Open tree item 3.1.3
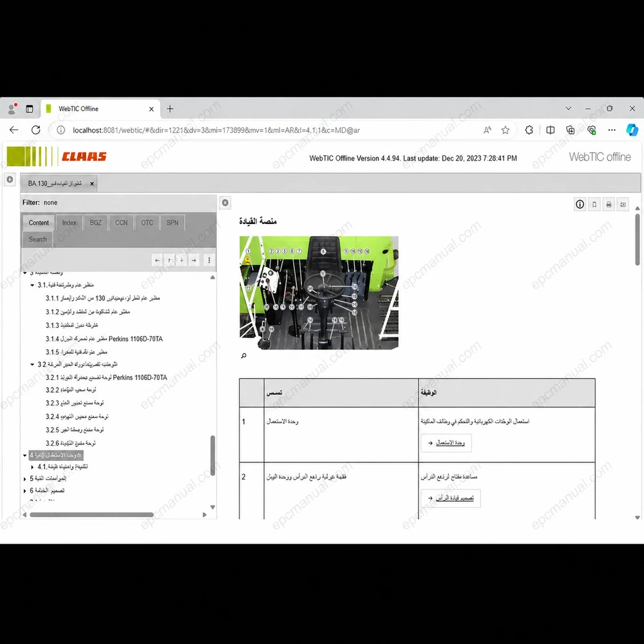644x644 pixels. [72, 325]
